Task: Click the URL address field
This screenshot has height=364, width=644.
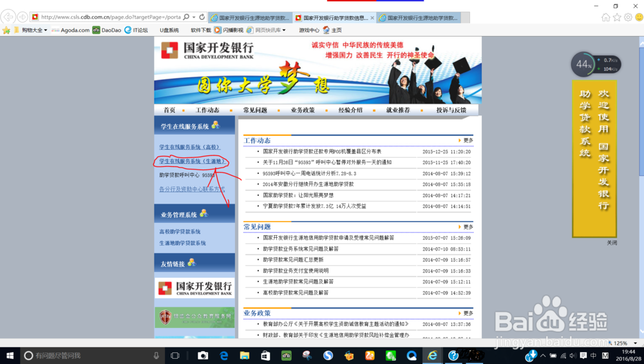Action: click(110, 17)
